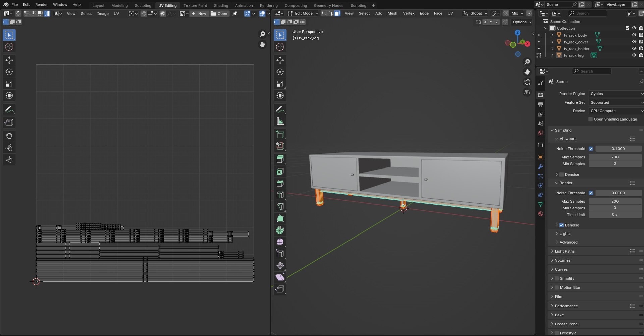Select the Knife tool
The height and width of the screenshot is (336, 644).
click(280, 207)
